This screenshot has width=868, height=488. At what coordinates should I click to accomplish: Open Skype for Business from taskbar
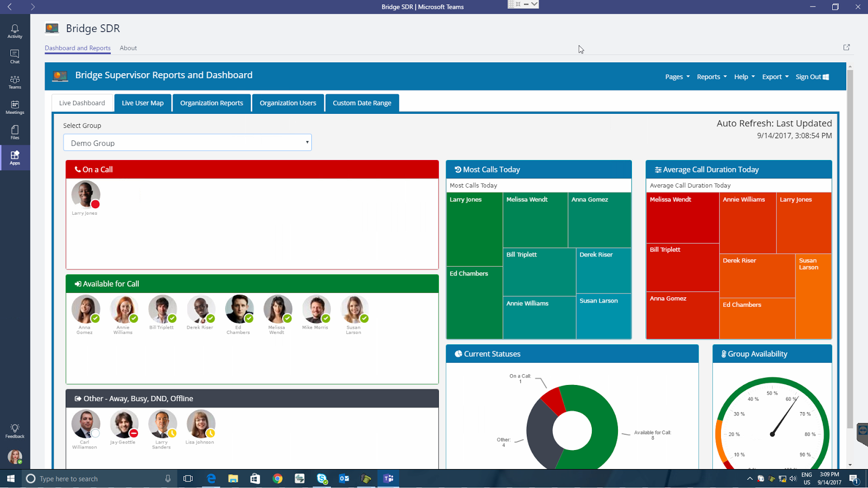coord(322,478)
